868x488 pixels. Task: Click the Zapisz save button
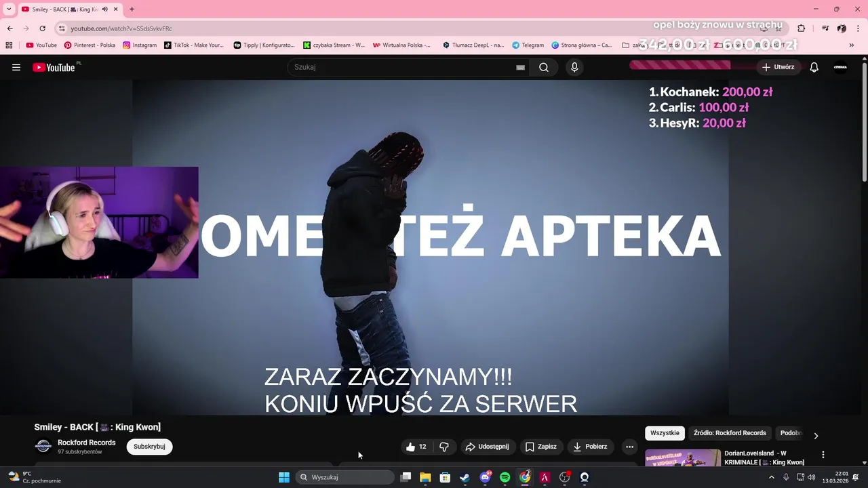[x=540, y=447]
